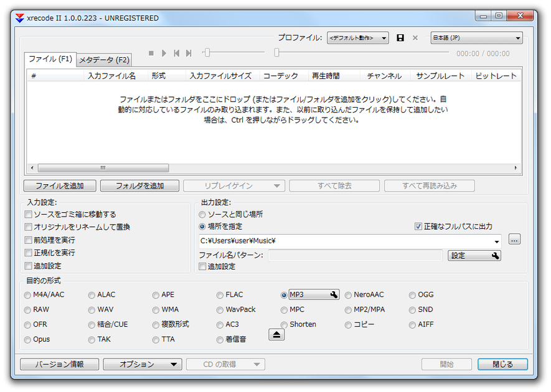Click the file list horizontal scrollbar thumb
Image resolution: width=551 pixels, height=392 pixels.
coord(103,168)
